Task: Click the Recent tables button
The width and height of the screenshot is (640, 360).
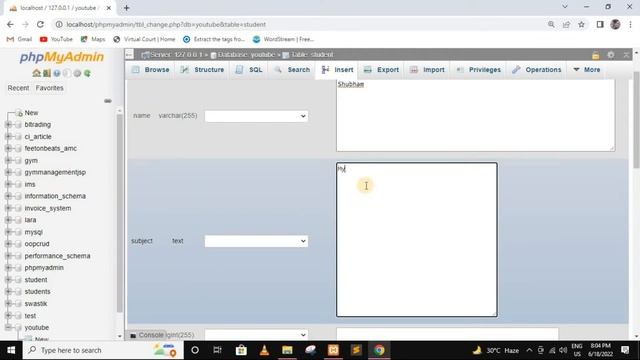Action: click(18, 88)
